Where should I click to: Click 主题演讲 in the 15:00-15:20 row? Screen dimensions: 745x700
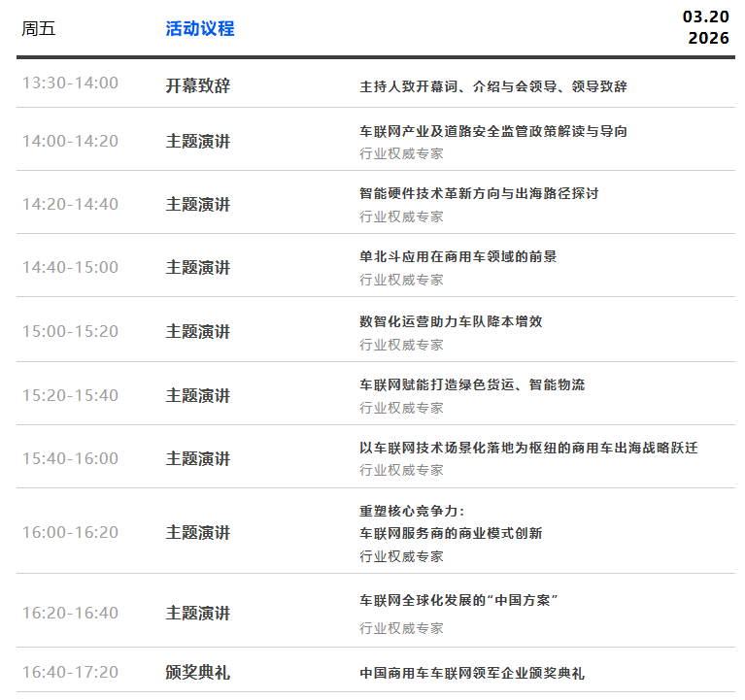[x=198, y=332]
